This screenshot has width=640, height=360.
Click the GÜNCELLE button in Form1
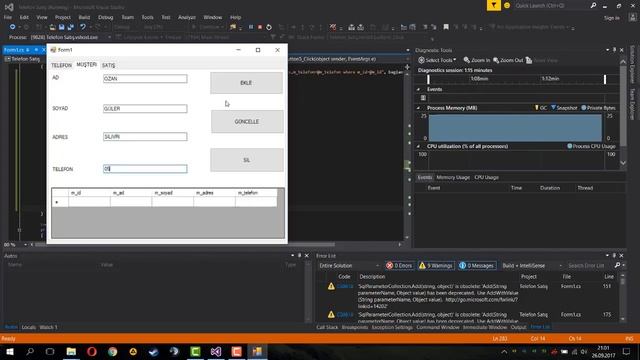(247, 122)
